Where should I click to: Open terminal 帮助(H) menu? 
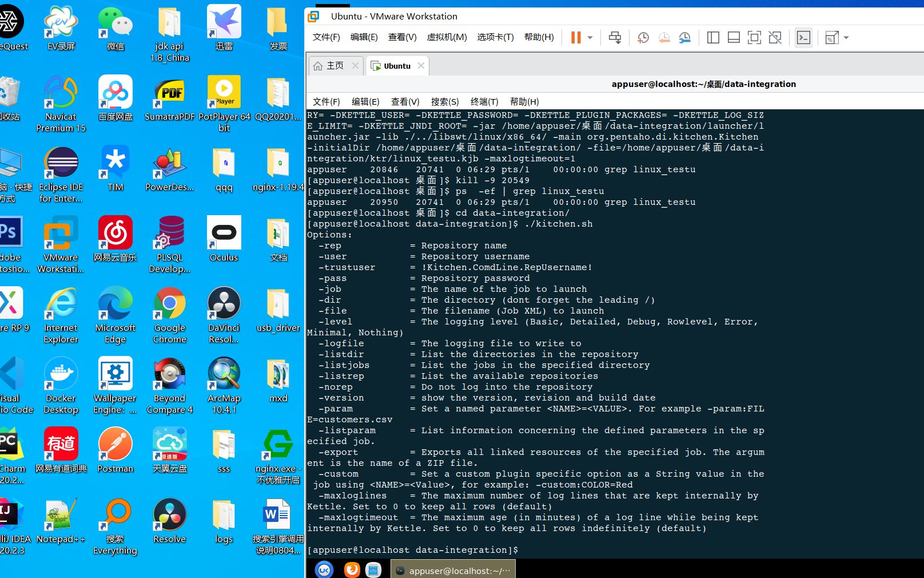tap(524, 101)
